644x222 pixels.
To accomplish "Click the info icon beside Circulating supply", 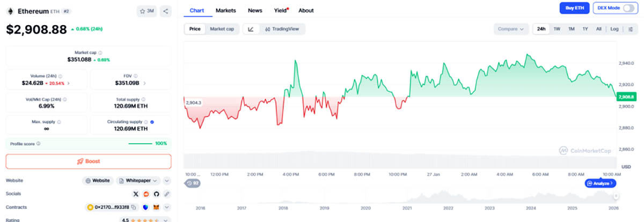I will pos(146,122).
